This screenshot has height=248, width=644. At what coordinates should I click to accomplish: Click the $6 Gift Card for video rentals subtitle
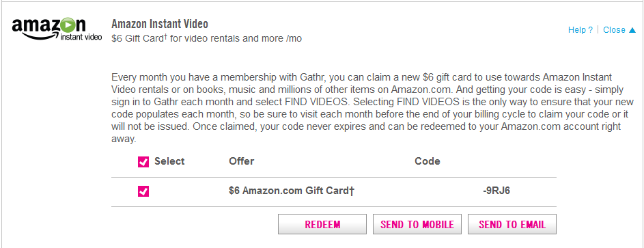(207, 39)
